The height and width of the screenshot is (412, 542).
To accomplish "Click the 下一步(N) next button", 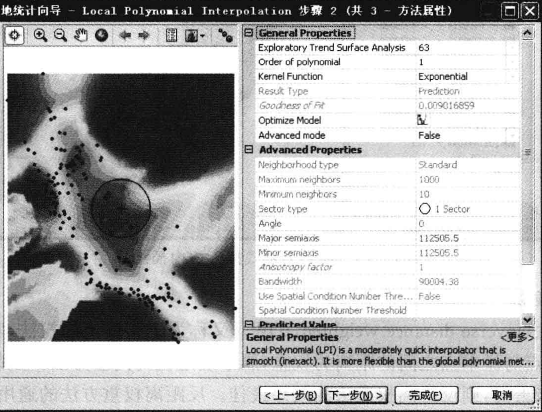I will point(356,395).
